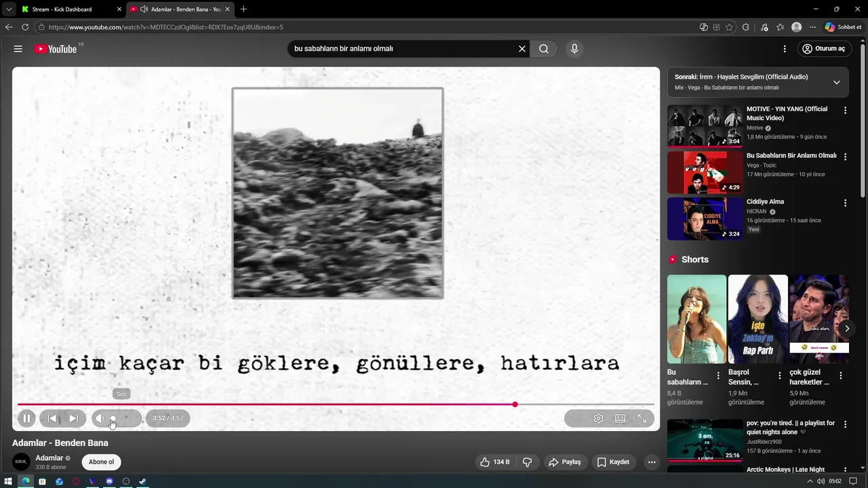
Task: Open the media control music icon
Action: (x=764, y=27)
